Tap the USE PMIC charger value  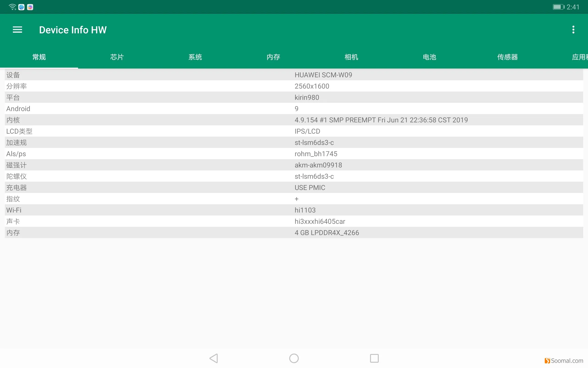(x=310, y=188)
